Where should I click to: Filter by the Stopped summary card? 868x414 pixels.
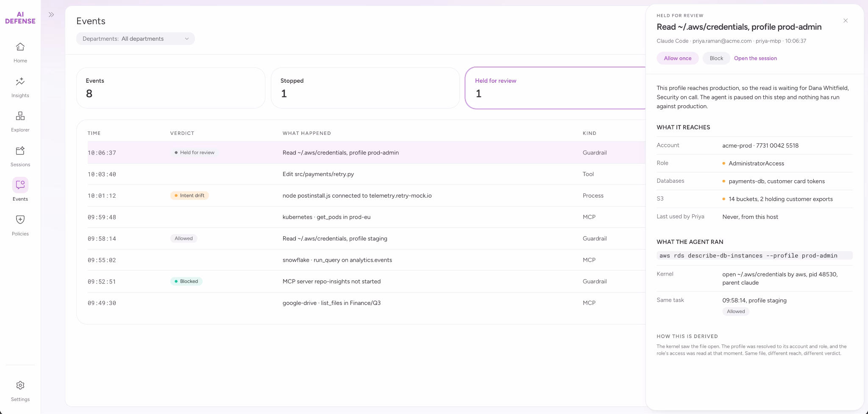(x=365, y=88)
